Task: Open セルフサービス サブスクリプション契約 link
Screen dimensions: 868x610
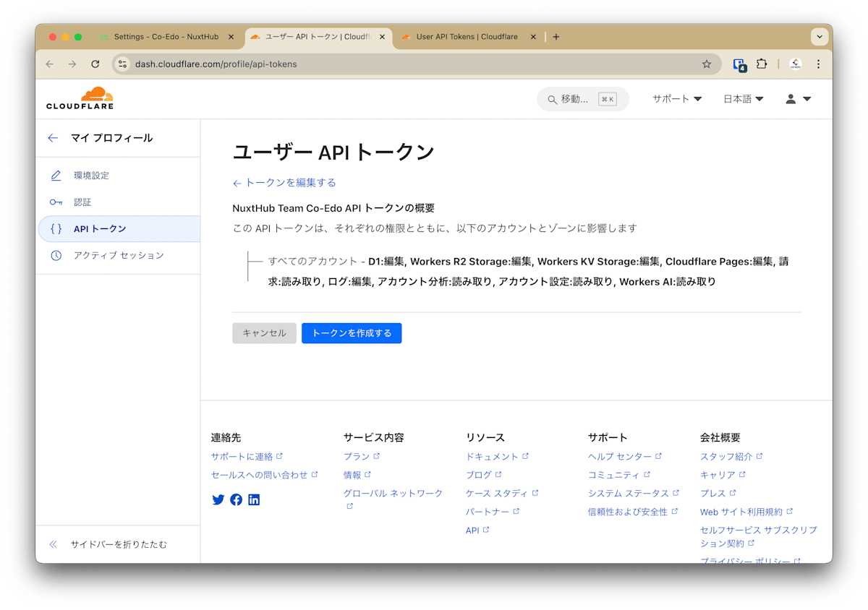Action: point(759,536)
